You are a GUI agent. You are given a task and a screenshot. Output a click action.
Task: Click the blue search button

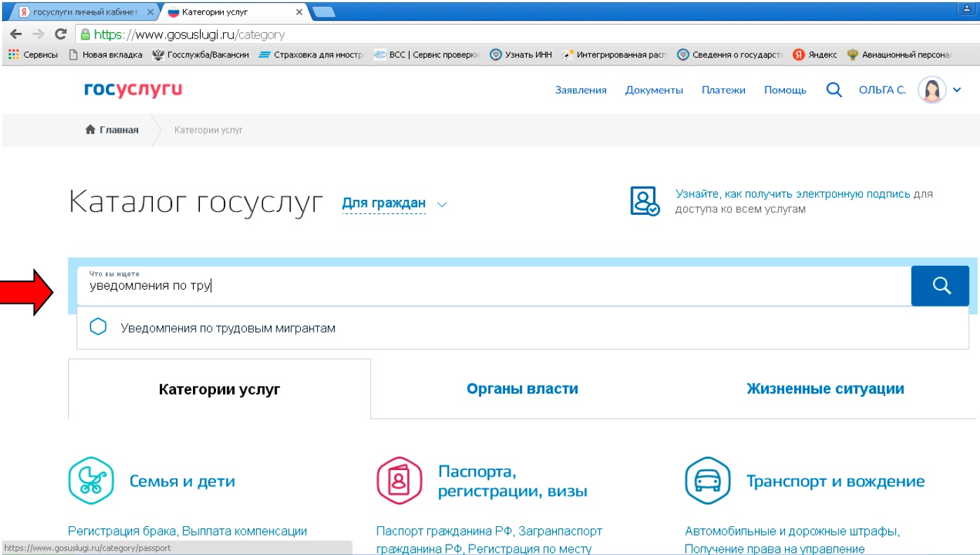(940, 286)
